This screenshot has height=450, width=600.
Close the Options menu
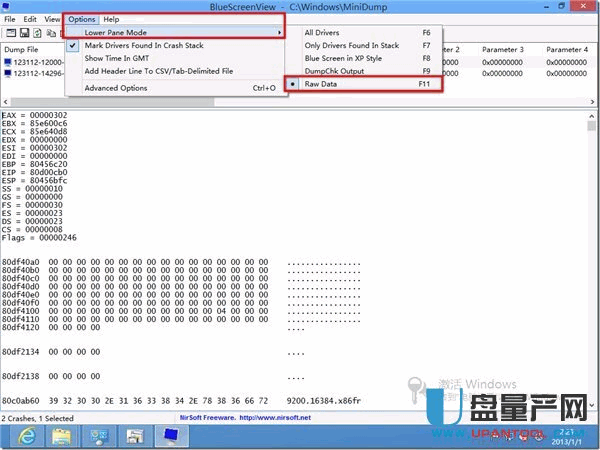coord(82,19)
